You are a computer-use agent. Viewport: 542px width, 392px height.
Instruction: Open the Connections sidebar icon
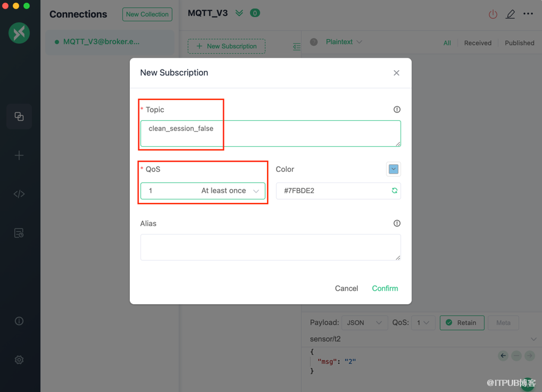pos(19,116)
